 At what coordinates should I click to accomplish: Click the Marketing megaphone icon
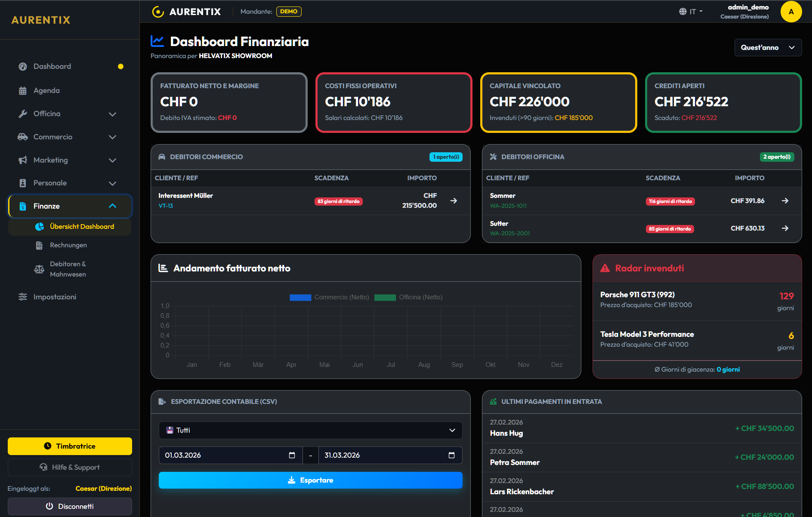pos(23,160)
